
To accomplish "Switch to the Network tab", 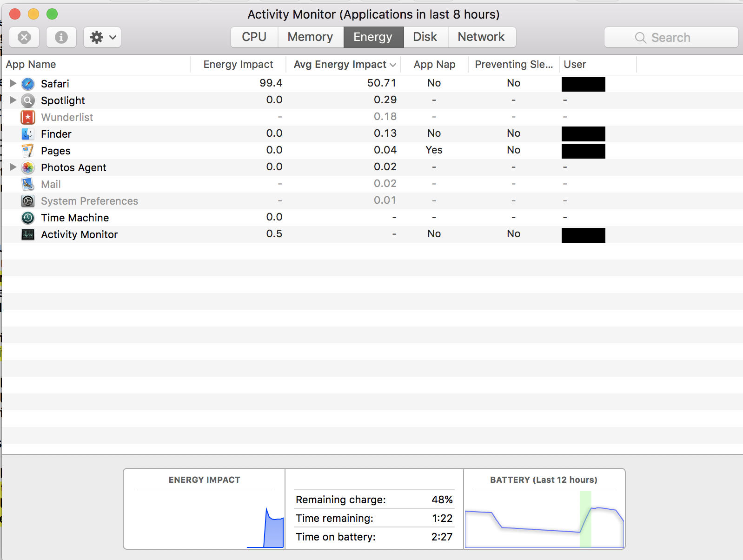I will 482,37.
